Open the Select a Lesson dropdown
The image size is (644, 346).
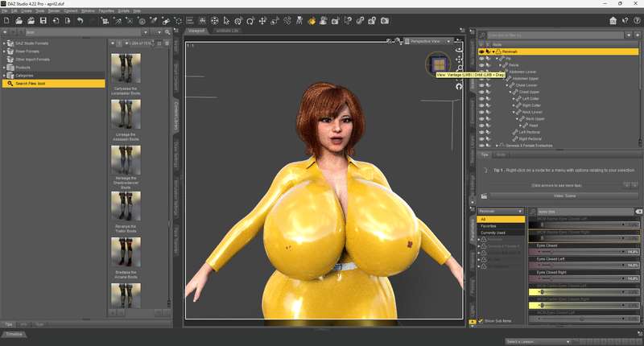[x=538, y=341]
